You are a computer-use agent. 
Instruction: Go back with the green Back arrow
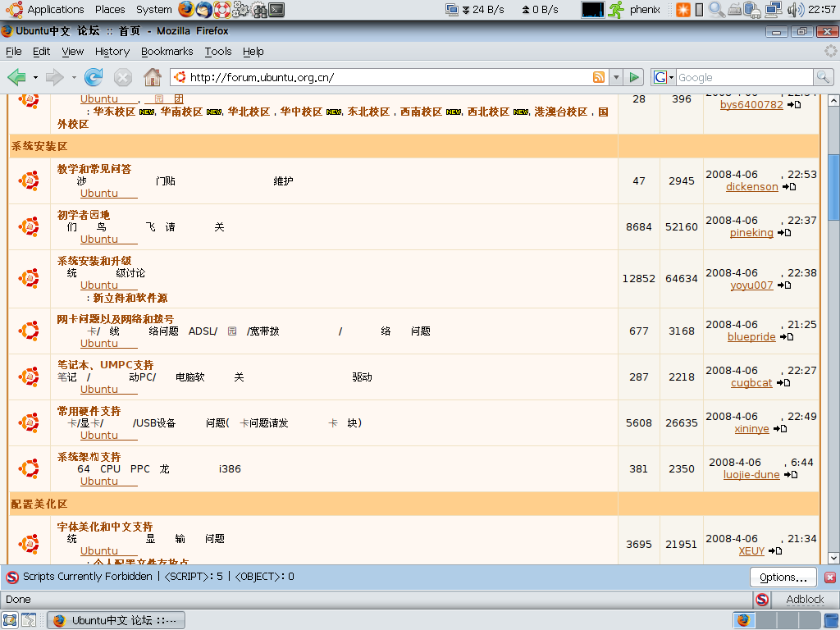coord(17,77)
